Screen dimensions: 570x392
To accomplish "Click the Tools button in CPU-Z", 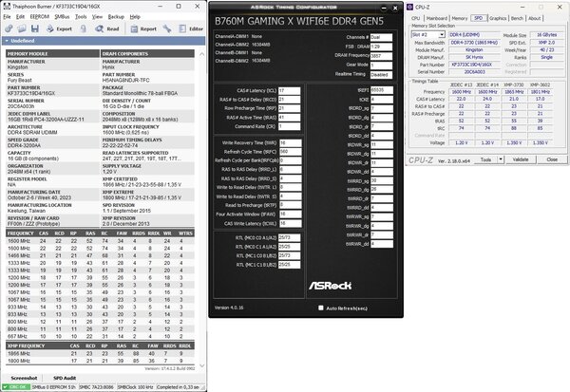I will (485, 159).
